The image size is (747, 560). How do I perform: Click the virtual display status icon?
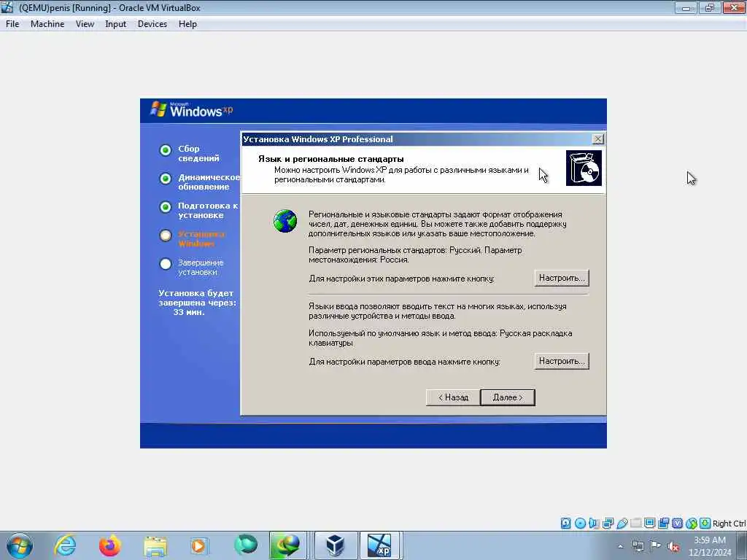click(x=649, y=524)
